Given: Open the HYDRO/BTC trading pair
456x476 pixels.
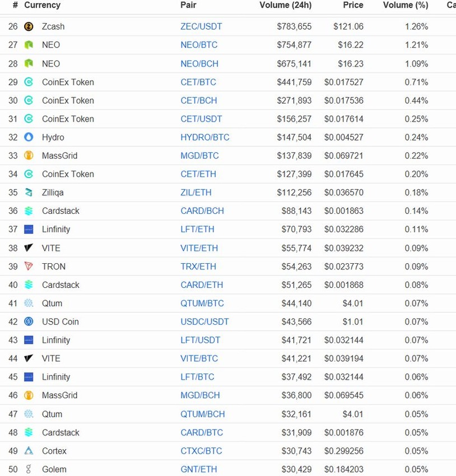Looking at the screenshot, I should point(204,137).
